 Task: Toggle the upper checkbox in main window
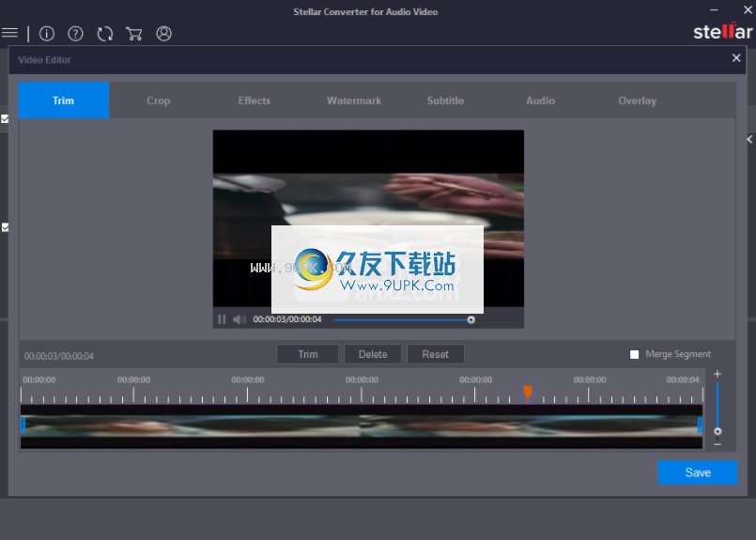click(x=5, y=118)
